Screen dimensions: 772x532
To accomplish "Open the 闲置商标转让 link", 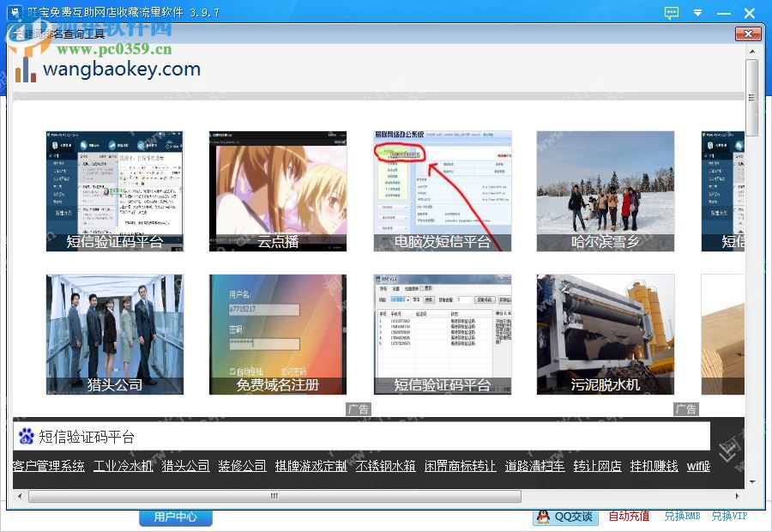I will pyautogui.click(x=460, y=465).
